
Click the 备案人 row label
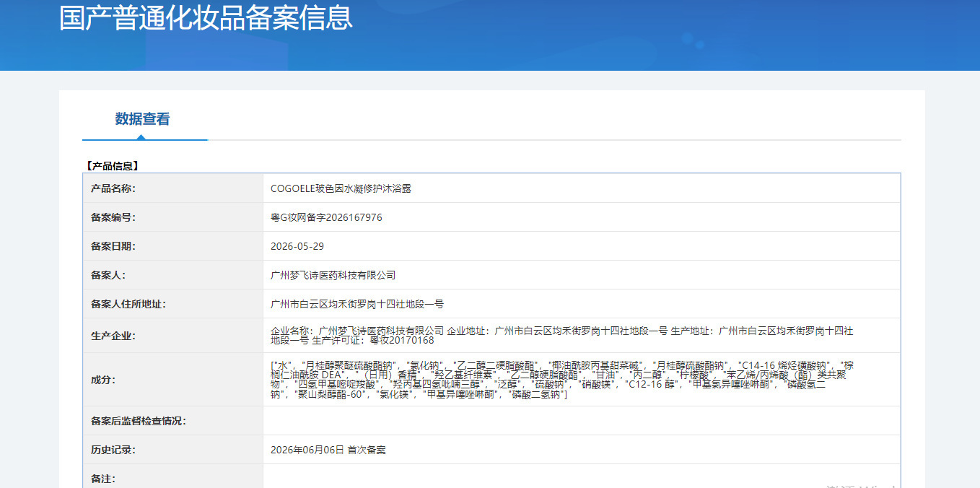pos(108,275)
